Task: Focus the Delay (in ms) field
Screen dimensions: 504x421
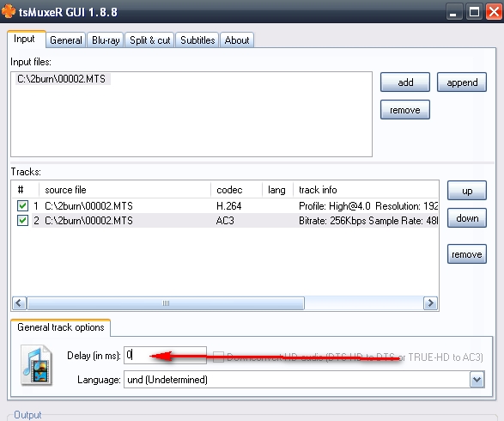Action: pos(165,355)
